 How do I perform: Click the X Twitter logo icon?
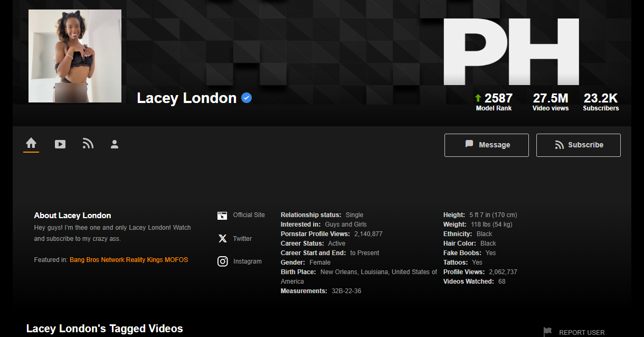223,239
